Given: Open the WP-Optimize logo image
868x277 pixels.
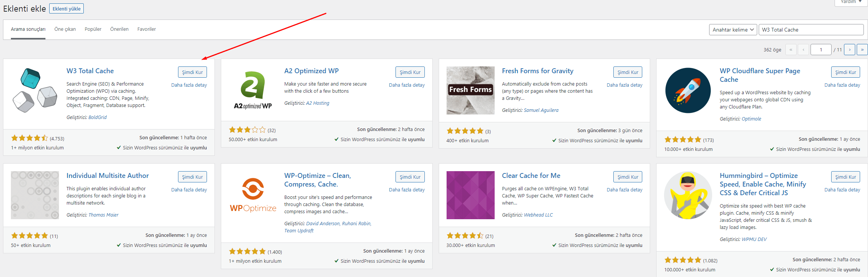Looking at the screenshot, I should pyautogui.click(x=253, y=195).
